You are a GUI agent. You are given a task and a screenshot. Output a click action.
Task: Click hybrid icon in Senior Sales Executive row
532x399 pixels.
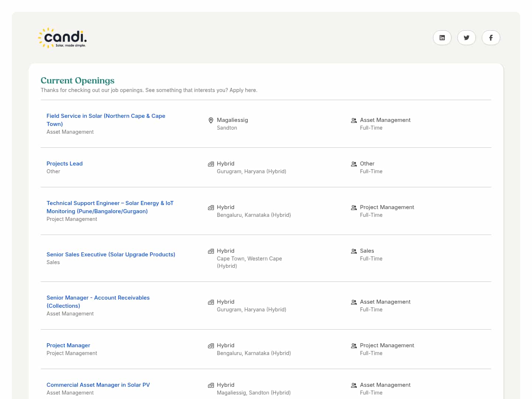pos(211,251)
